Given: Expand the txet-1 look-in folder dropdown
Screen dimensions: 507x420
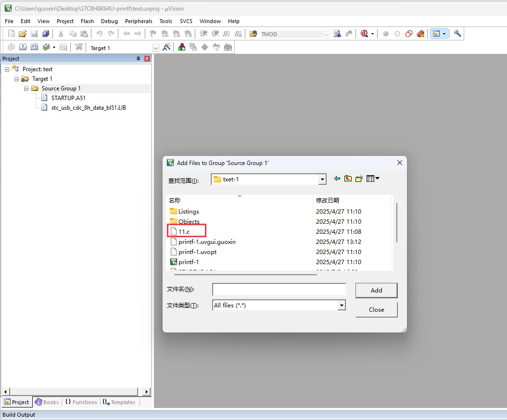Looking at the screenshot, I should pos(322,179).
